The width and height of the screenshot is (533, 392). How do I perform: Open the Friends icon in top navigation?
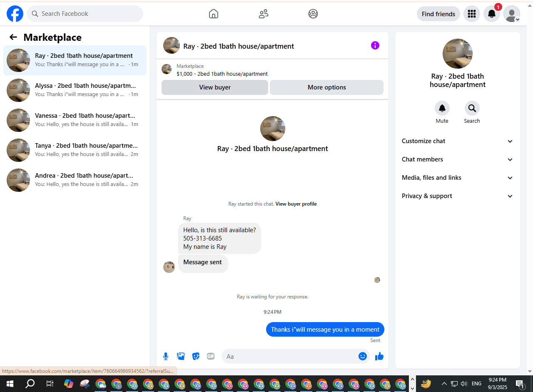coord(263,14)
